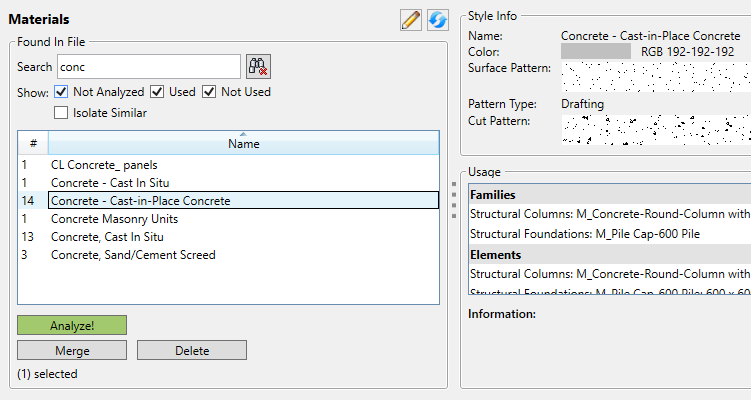
Task: Toggle the Not Analyzed checkbox
Action: [x=61, y=91]
